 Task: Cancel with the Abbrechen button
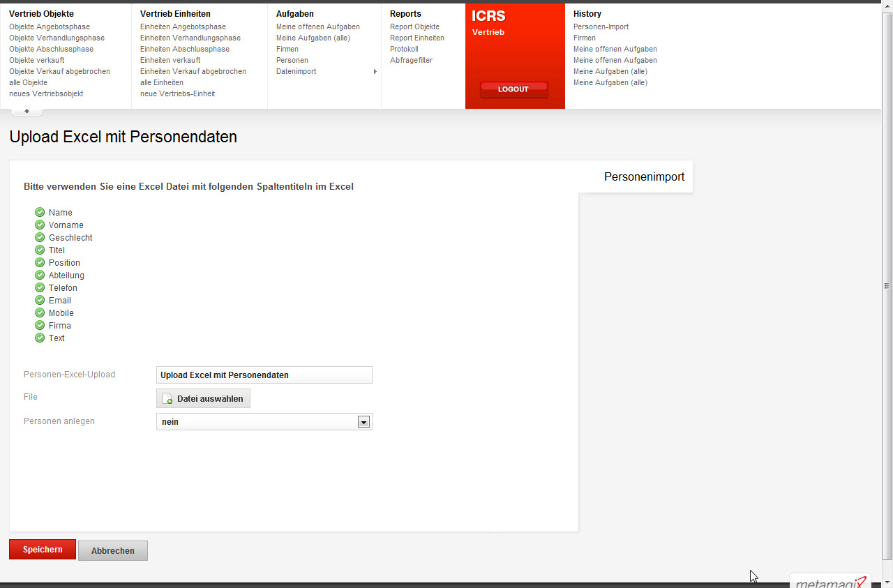click(x=113, y=550)
